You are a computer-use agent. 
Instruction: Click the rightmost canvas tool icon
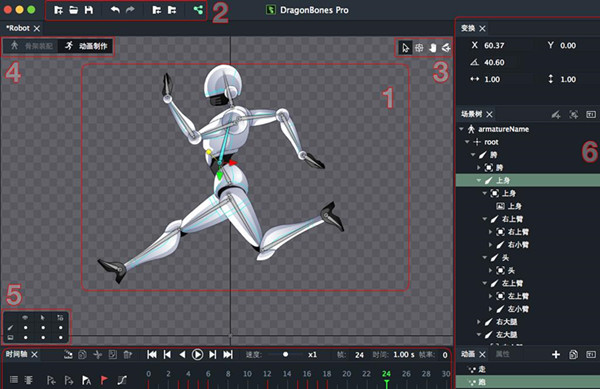(446, 48)
